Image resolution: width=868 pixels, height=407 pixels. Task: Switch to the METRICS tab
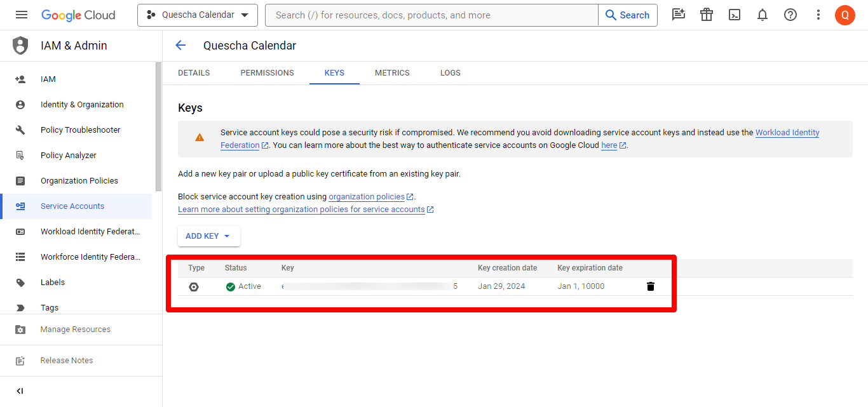[392, 73]
